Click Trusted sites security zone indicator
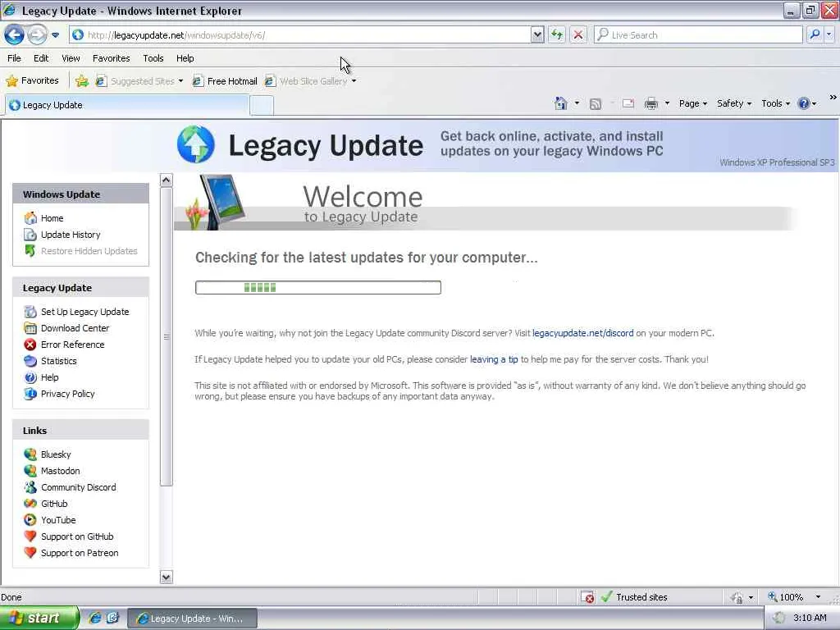Image resolution: width=840 pixels, height=630 pixels. coord(635,597)
